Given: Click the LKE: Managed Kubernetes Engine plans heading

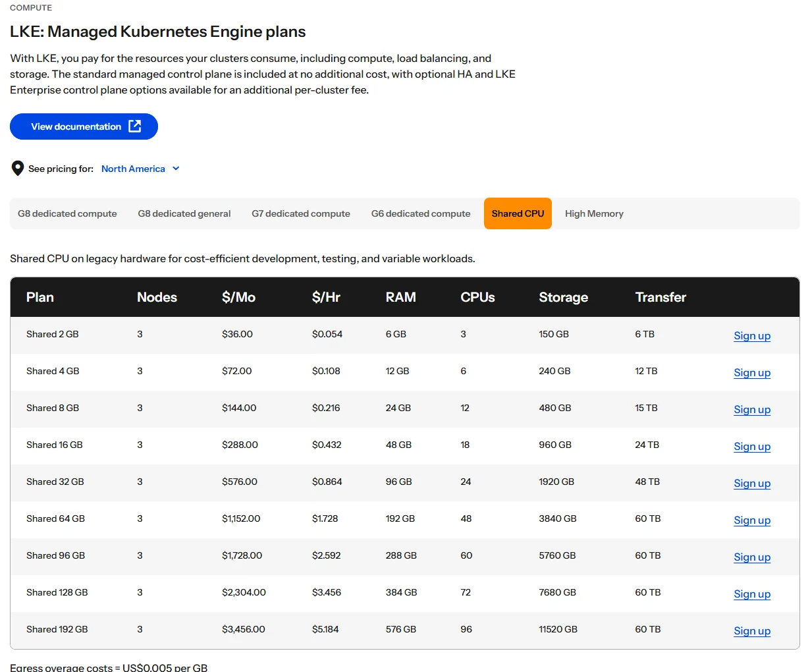Looking at the screenshot, I should [x=157, y=32].
